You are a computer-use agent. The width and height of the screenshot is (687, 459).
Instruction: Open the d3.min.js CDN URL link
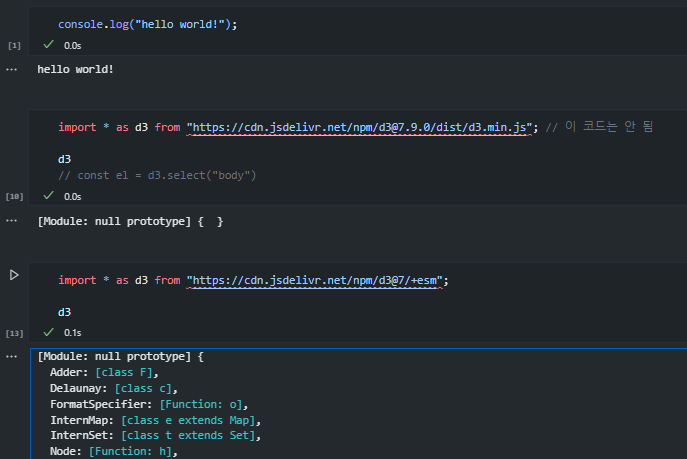(359, 127)
